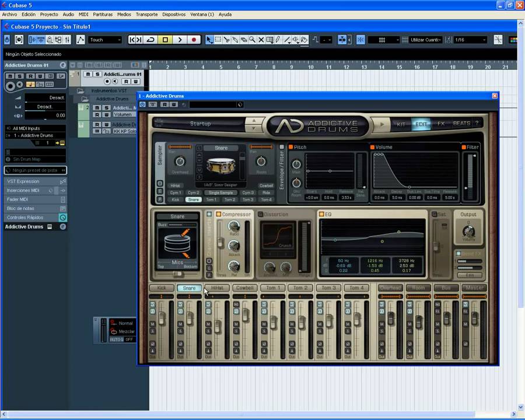Select the Overhead mixer channel button
Image resolution: width=525 pixels, height=420 pixels.
click(x=390, y=288)
